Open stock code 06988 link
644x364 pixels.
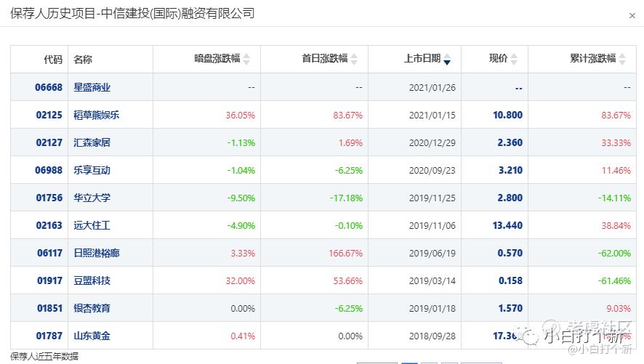pyautogui.click(x=49, y=170)
